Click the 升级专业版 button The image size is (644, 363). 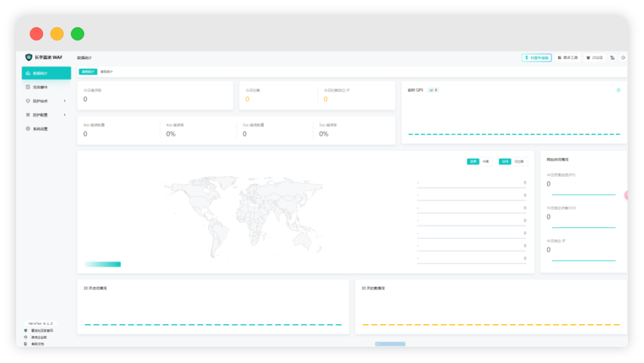pos(537,57)
